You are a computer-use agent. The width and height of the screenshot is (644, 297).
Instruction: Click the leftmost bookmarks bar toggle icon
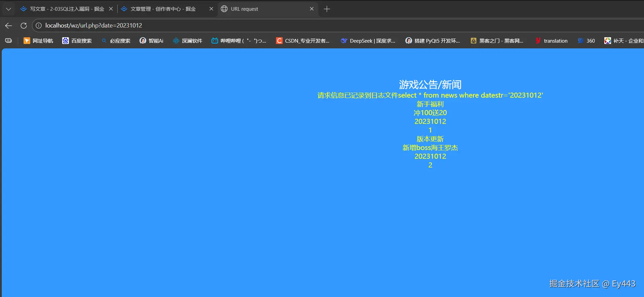coord(8,41)
